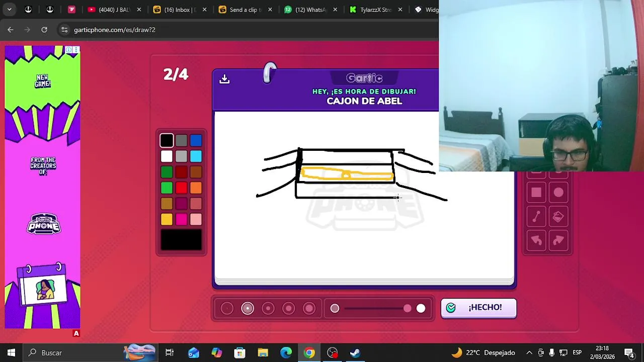
Task: Undo the last stroke
Action: pyautogui.click(x=536, y=241)
